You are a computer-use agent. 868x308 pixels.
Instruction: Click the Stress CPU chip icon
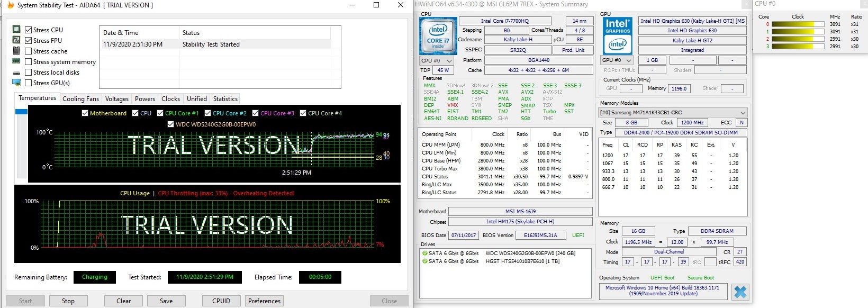(x=16, y=30)
